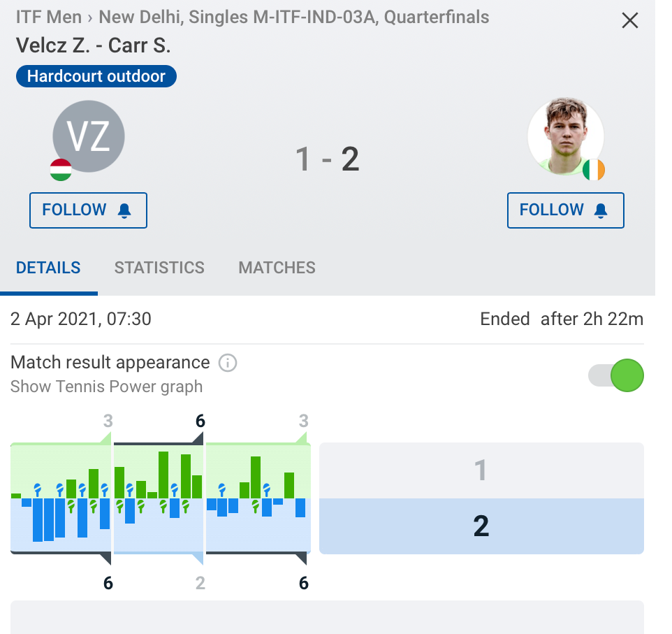Switch to the Statistics tab
672x634 pixels.
click(x=159, y=268)
